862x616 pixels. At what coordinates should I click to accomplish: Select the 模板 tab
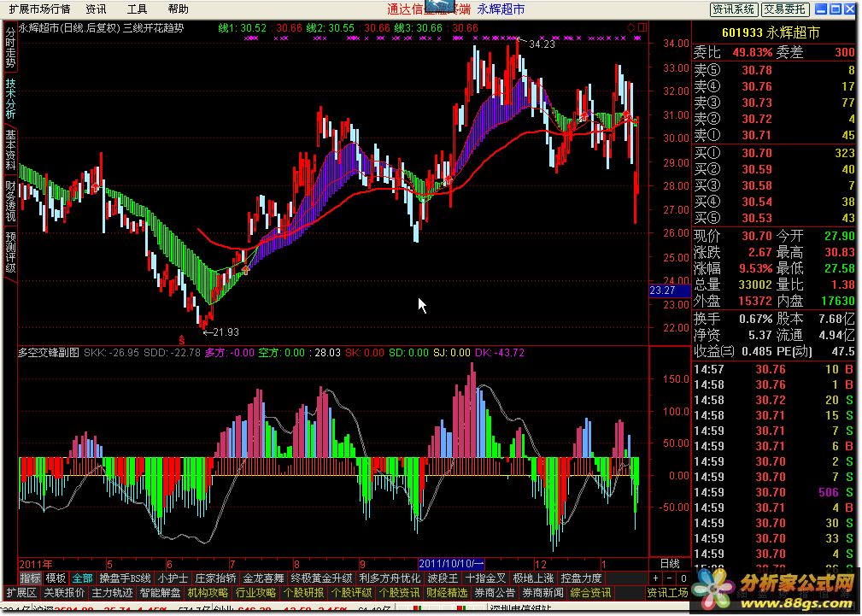[x=56, y=578]
